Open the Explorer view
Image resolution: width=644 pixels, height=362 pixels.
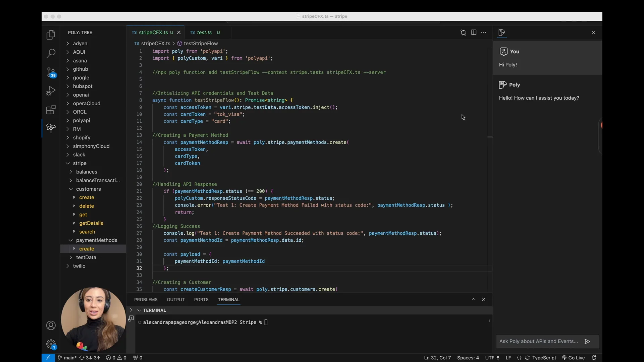click(x=51, y=35)
